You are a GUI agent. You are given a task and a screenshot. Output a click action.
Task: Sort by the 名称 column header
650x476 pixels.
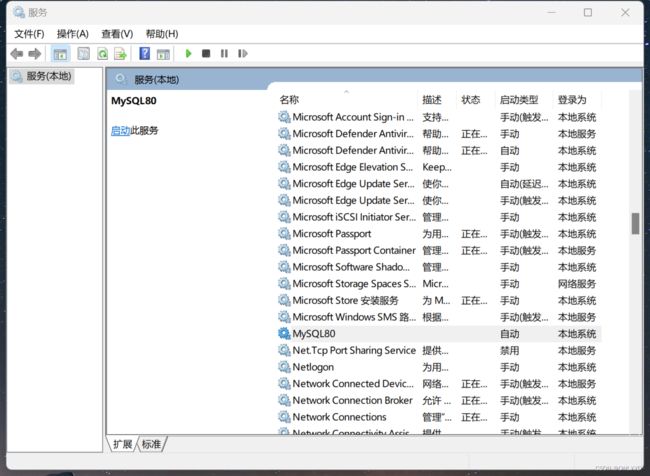click(289, 100)
